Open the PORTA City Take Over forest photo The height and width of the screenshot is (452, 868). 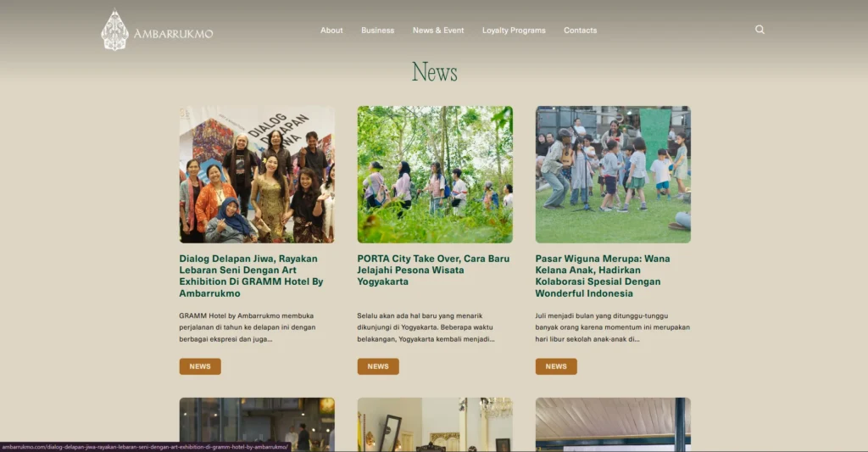(435, 175)
